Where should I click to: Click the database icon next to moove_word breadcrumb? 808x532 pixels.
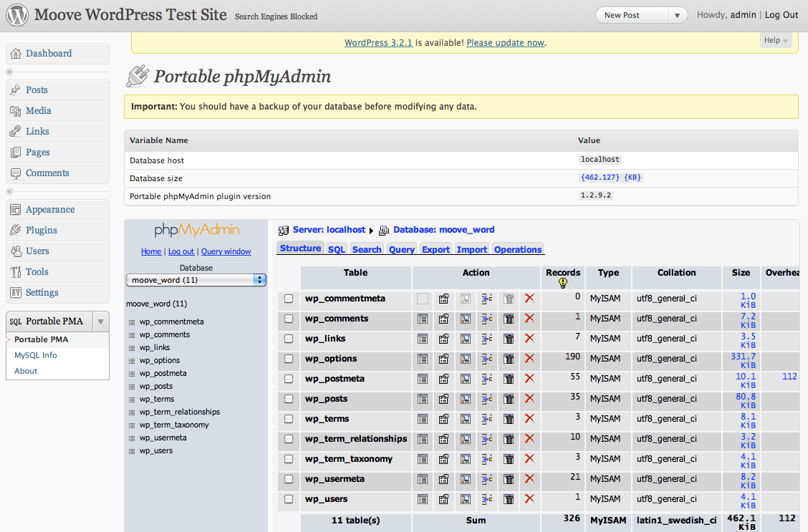(384, 230)
